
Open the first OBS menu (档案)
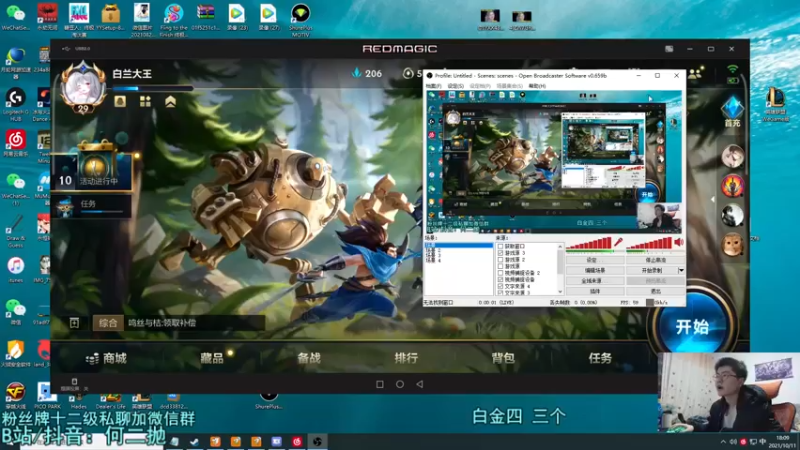coord(433,86)
